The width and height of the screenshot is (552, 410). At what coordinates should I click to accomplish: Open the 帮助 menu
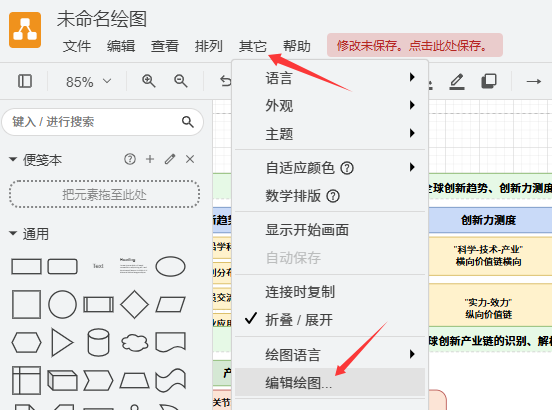(x=297, y=46)
